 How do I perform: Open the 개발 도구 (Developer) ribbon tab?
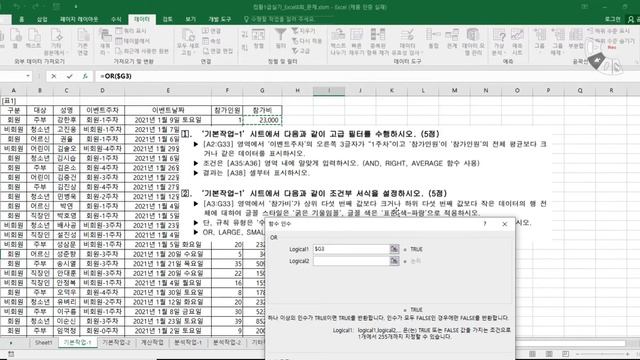coord(220,19)
